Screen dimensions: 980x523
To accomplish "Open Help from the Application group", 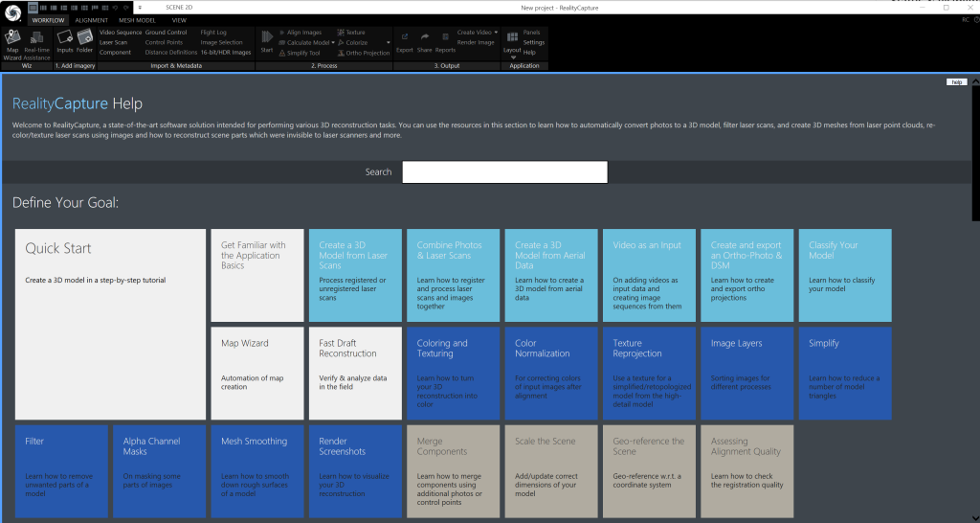I will coord(529,53).
